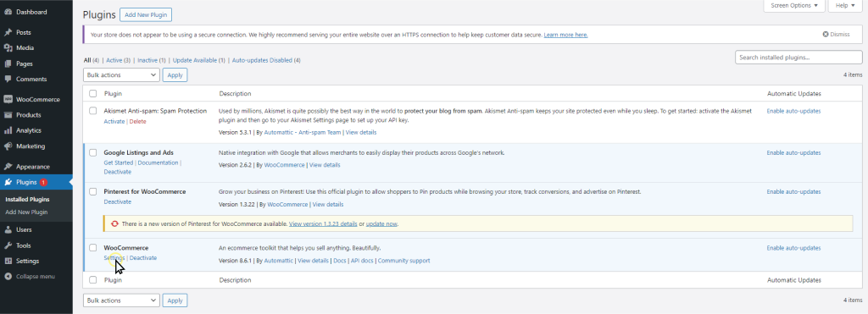Check the Google Listings and Ads checkbox
The image size is (868, 314).
point(93,152)
